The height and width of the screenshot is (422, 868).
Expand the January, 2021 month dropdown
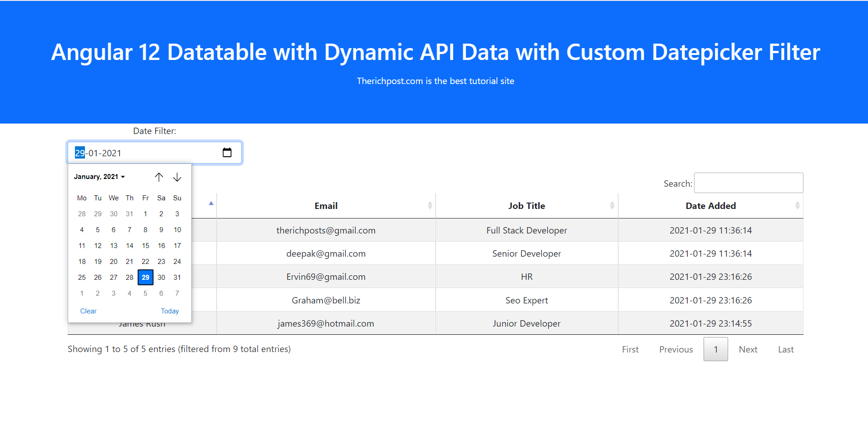tap(99, 177)
